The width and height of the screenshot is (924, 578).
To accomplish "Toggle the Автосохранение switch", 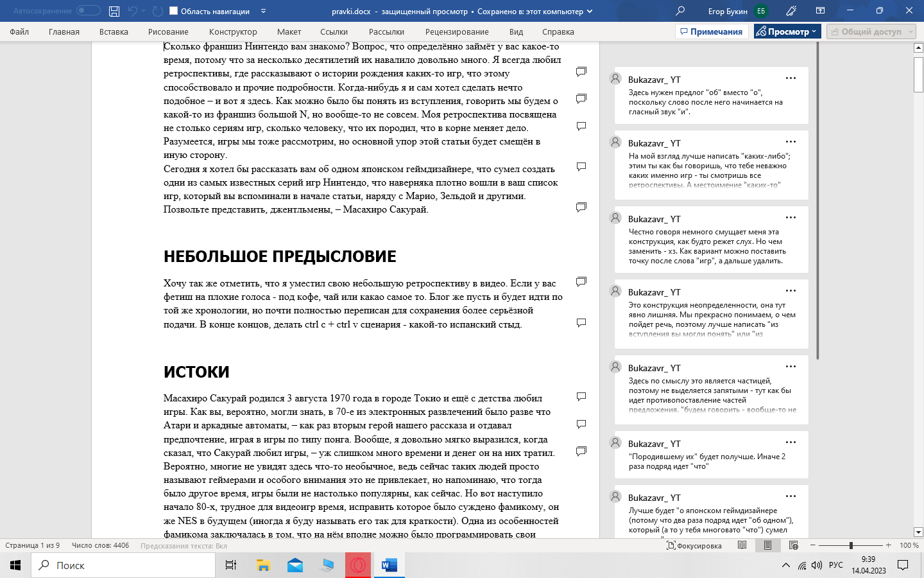I will tap(89, 11).
